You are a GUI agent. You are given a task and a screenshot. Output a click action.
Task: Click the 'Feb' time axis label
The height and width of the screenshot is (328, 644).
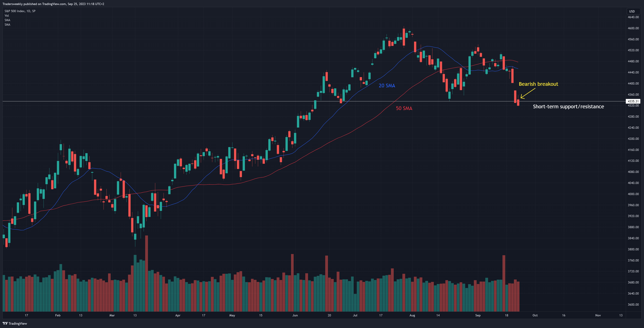pos(58,315)
